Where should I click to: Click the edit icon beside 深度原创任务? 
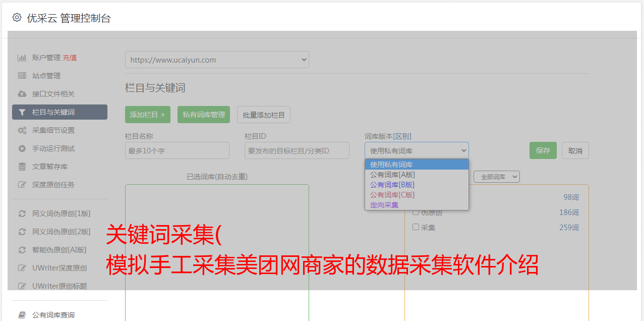click(x=22, y=185)
